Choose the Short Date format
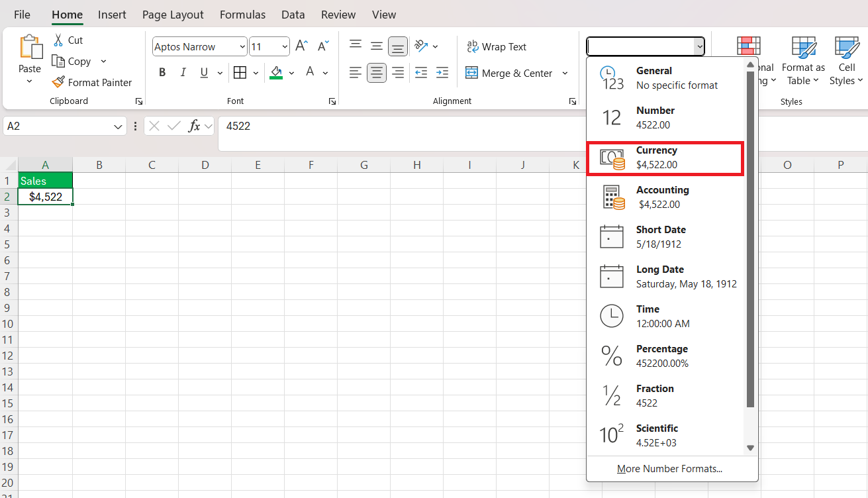 pos(665,237)
